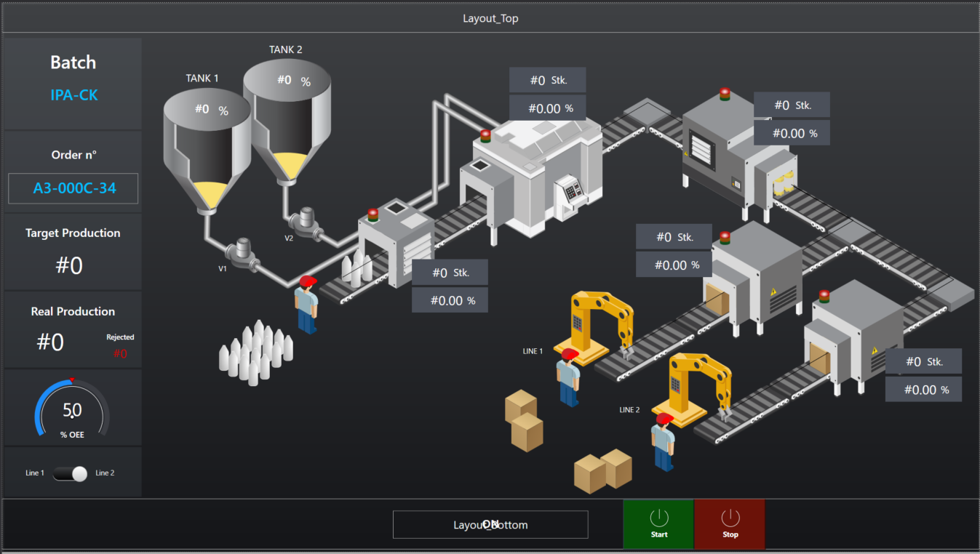The image size is (980, 554).
Task: Click the Tank 2 percentage value
Action: coord(294,81)
